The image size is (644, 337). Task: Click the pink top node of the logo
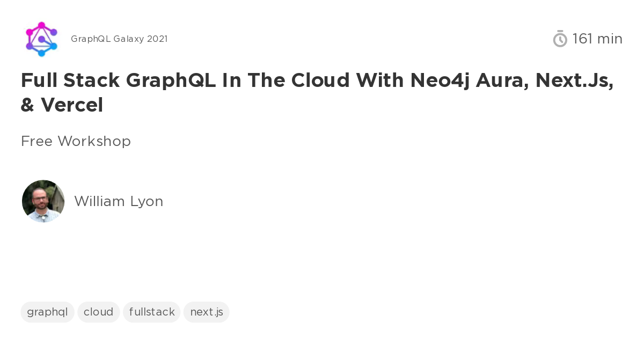pos(41,25)
